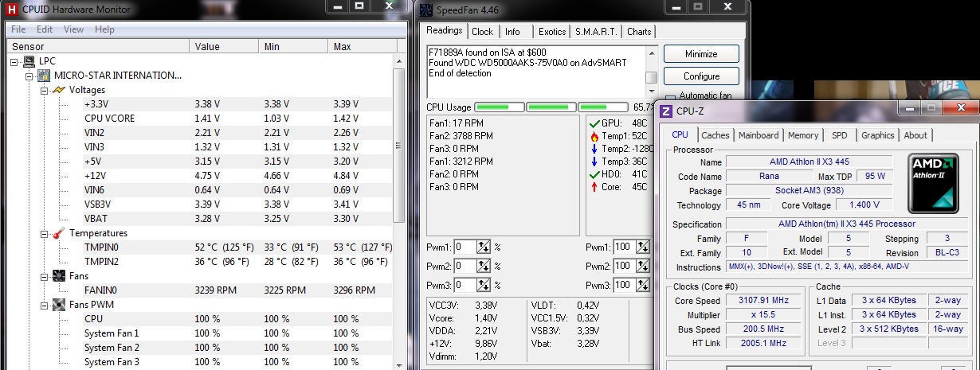
Task: Click the MICRO-STAR motherboard icon
Action: (45, 76)
